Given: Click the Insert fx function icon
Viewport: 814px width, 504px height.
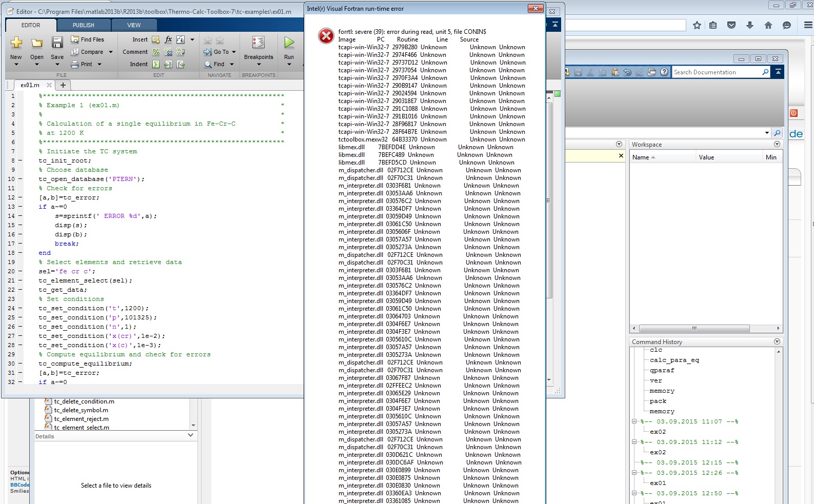Looking at the screenshot, I should [168, 39].
